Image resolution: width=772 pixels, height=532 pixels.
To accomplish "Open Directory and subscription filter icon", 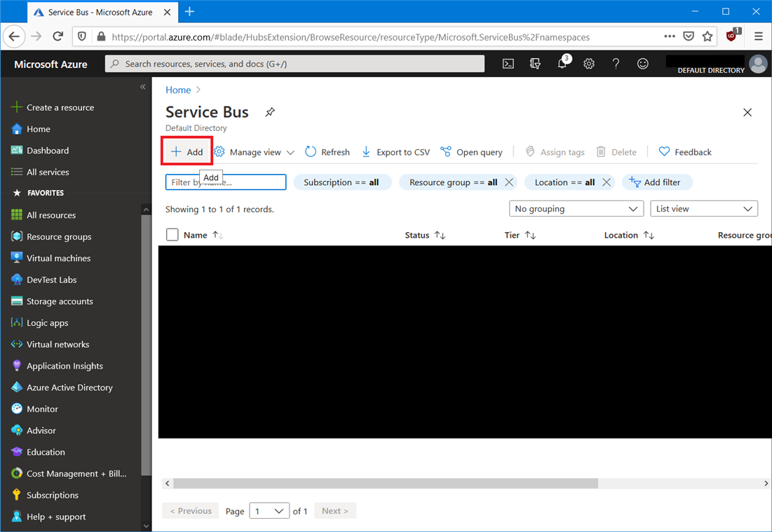I will click(x=535, y=64).
